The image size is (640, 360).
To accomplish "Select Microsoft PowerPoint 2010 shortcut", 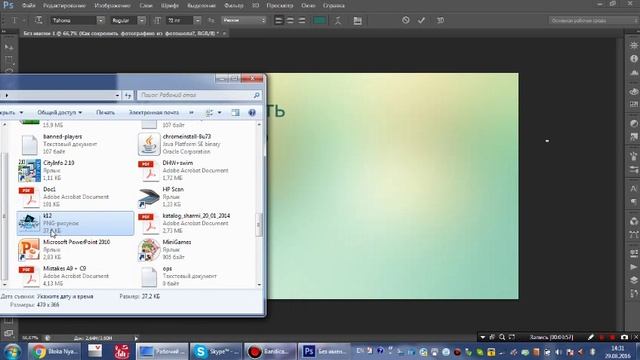I will coord(75,249).
